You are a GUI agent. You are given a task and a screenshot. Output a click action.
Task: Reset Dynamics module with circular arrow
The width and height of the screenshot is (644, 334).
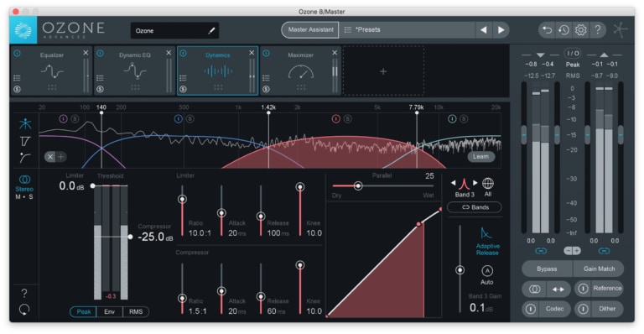click(x=24, y=310)
